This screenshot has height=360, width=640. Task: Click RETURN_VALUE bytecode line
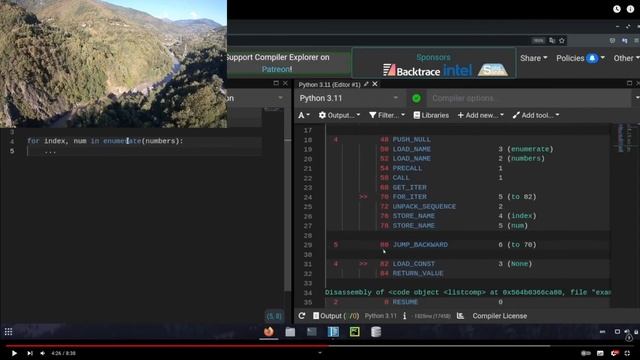coord(418,273)
